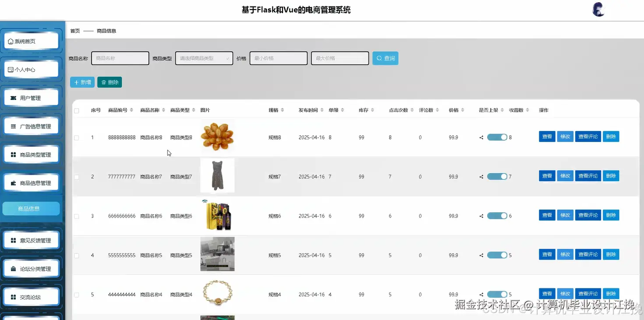The height and width of the screenshot is (320, 644).
Task: Sort by 点击次数 column arrows
Action: (412, 110)
